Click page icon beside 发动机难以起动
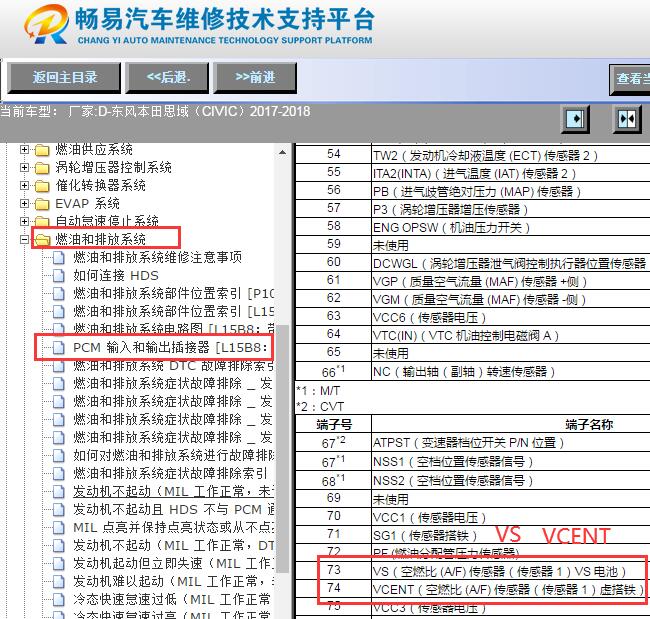This screenshot has width=650, height=619. [59, 581]
